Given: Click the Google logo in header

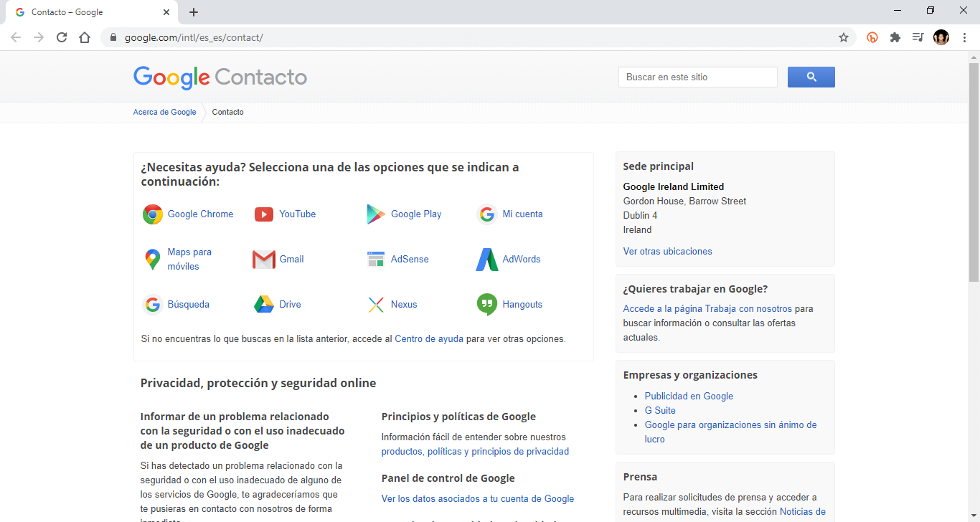Looking at the screenshot, I should [171, 77].
